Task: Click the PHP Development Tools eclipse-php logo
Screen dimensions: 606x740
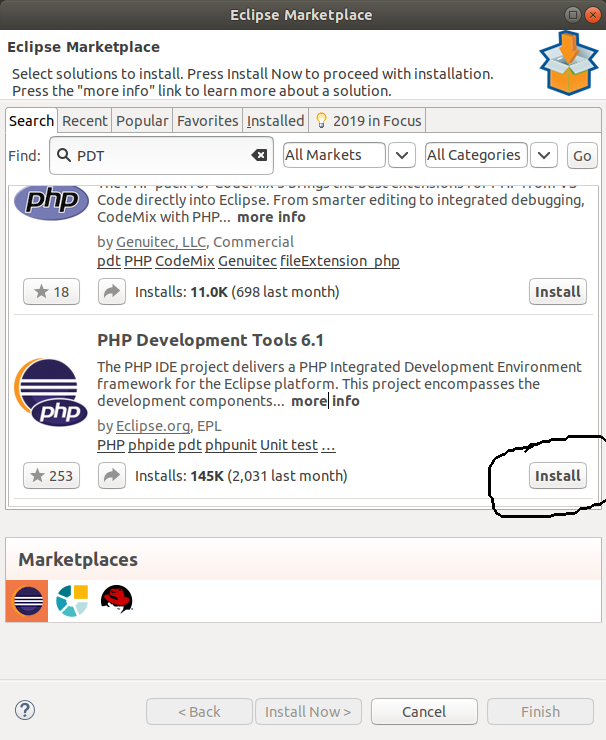Action: tap(51, 392)
